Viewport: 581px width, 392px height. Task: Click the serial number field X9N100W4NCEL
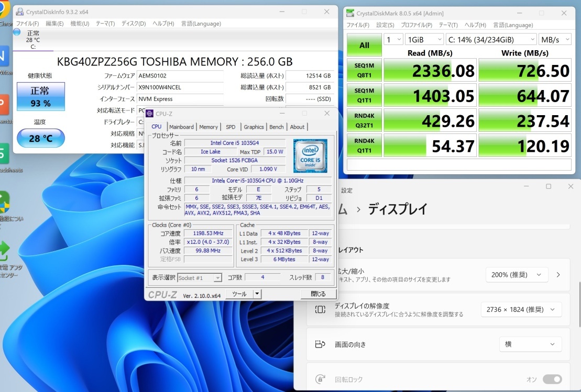point(180,87)
